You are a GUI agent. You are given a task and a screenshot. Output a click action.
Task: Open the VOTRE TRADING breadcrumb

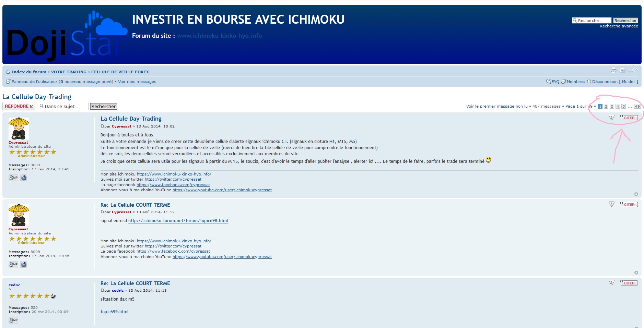pyautogui.click(x=69, y=72)
